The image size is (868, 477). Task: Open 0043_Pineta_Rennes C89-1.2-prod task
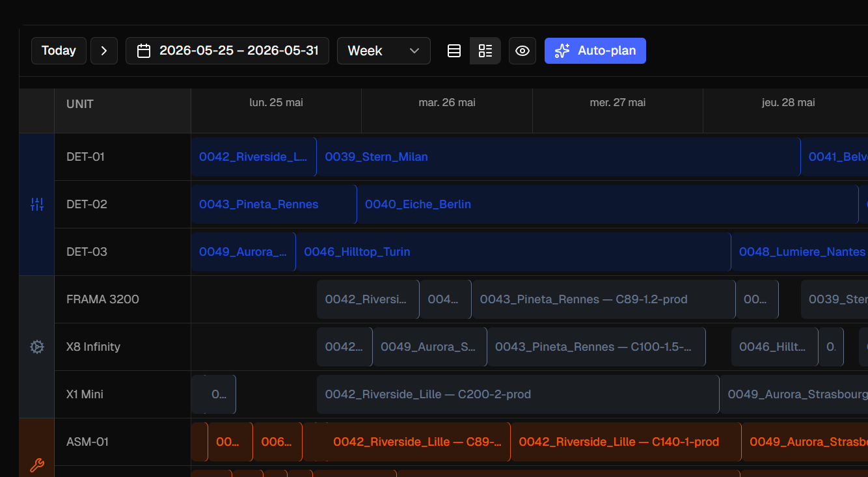(x=604, y=299)
